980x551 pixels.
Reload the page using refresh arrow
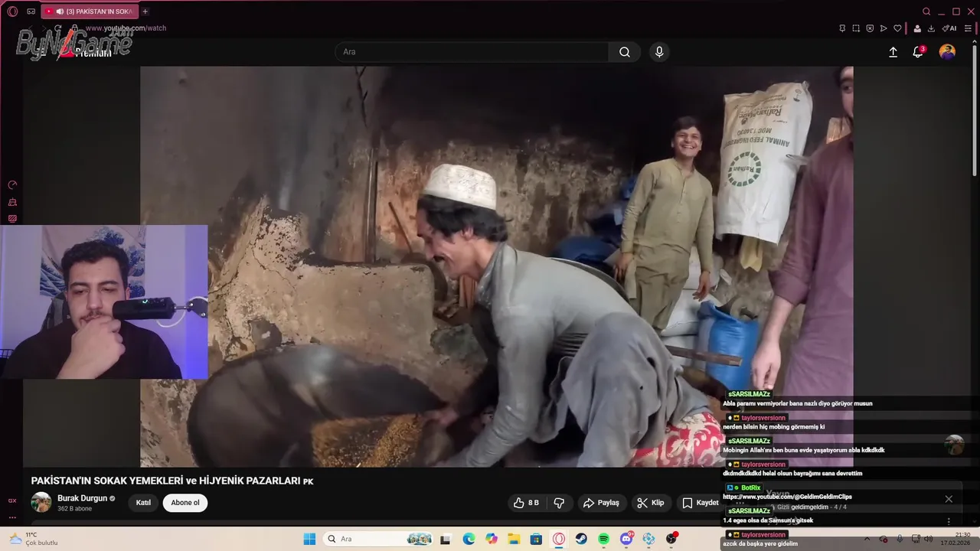[x=57, y=28]
